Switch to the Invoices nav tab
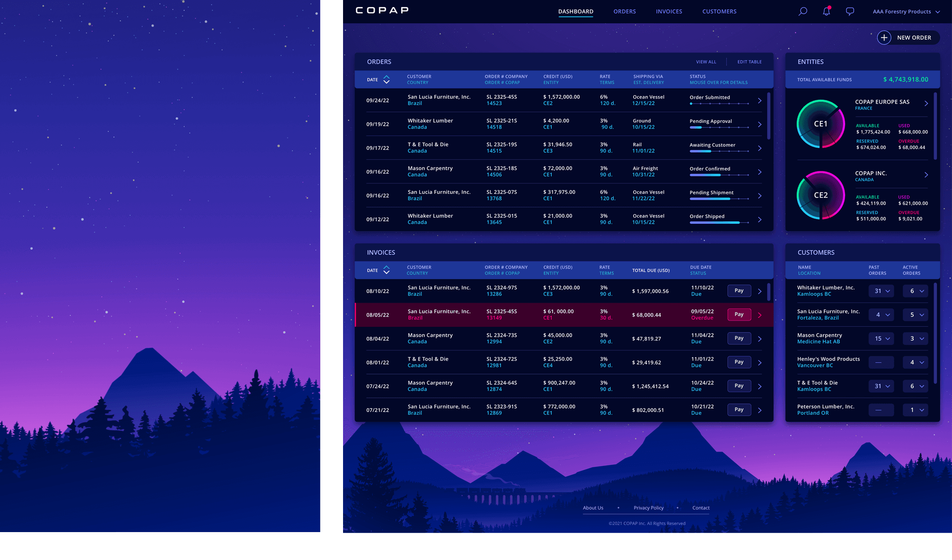952x560 pixels. 669,11
